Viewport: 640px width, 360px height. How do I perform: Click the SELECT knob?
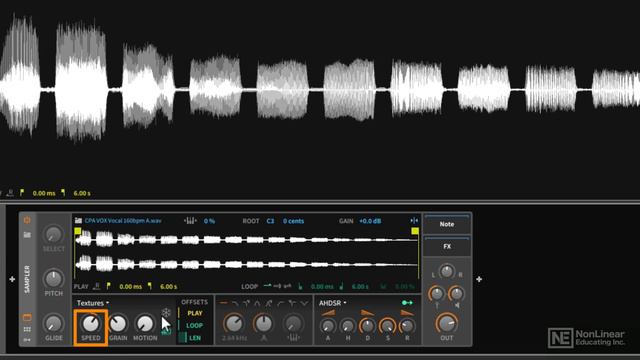53,235
